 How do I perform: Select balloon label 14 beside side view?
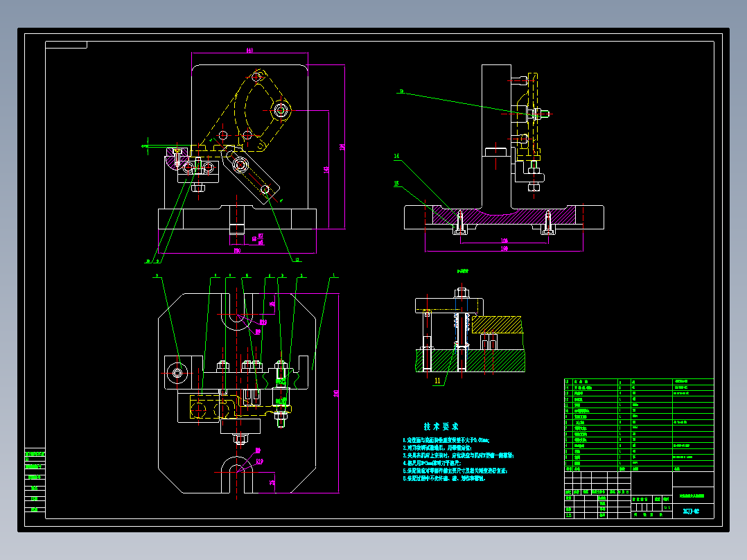click(x=396, y=156)
